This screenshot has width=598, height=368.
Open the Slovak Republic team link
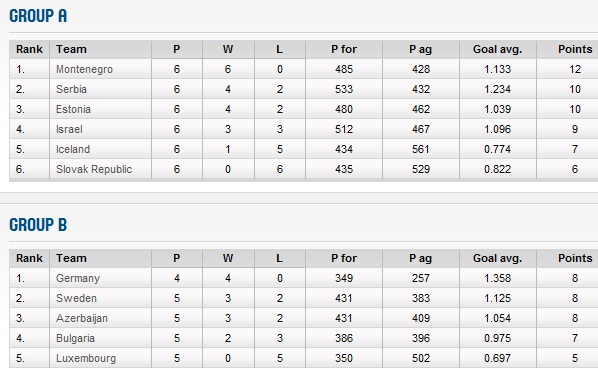94,169
